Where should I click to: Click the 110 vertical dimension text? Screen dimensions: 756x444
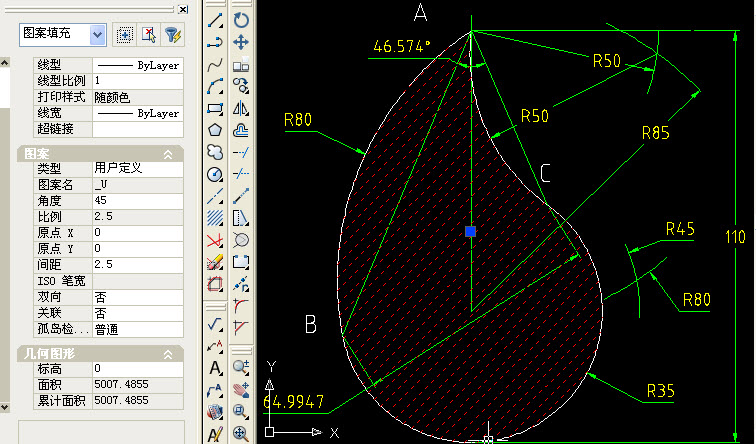click(x=735, y=237)
